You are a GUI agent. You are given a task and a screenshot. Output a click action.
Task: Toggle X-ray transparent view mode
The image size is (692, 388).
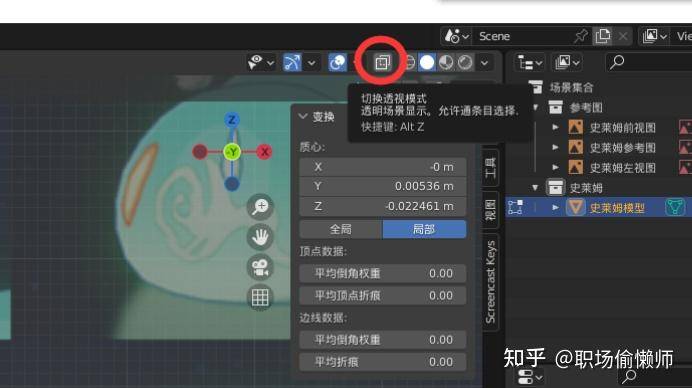click(x=382, y=62)
